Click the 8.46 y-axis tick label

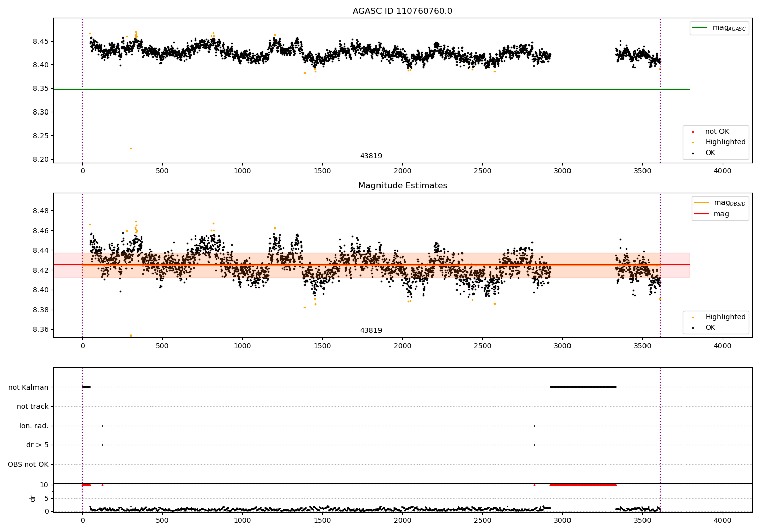[41, 231]
